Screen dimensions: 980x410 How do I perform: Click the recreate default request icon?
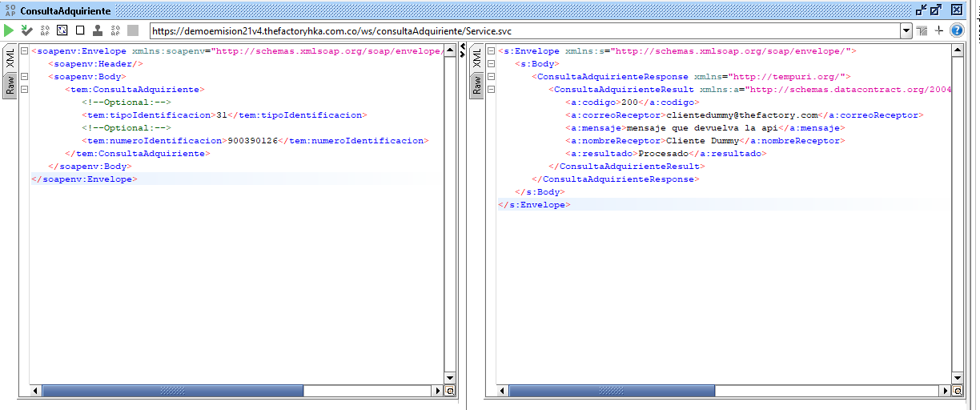(62, 30)
